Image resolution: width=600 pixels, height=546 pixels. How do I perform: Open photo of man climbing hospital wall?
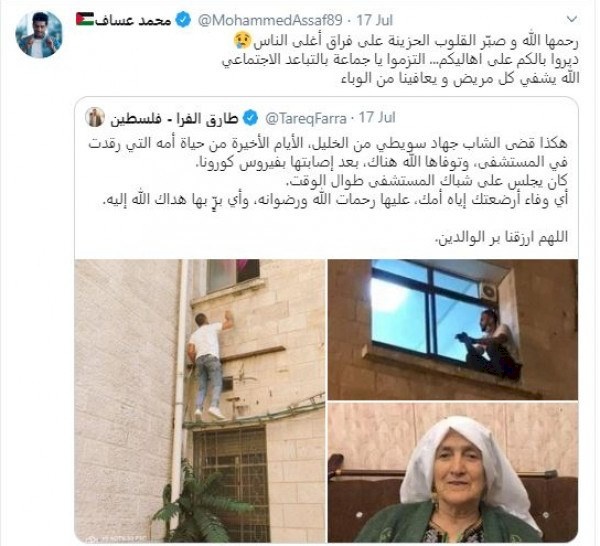[200, 400]
